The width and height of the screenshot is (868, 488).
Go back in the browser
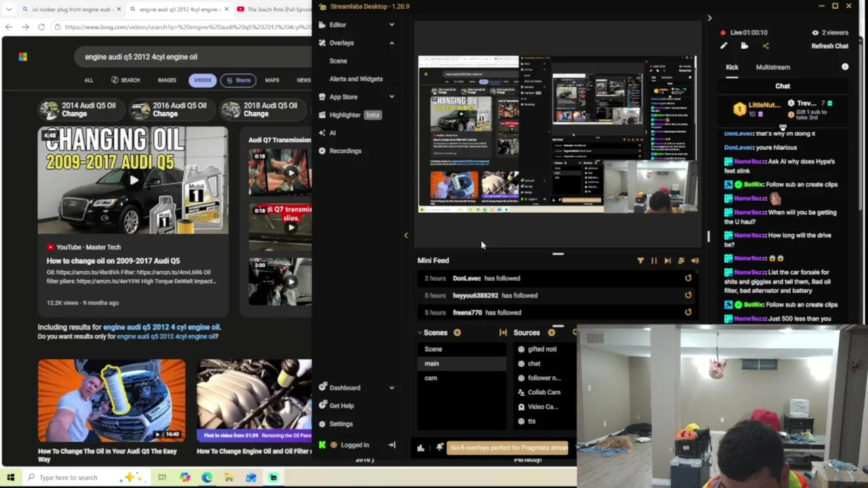point(9,27)
